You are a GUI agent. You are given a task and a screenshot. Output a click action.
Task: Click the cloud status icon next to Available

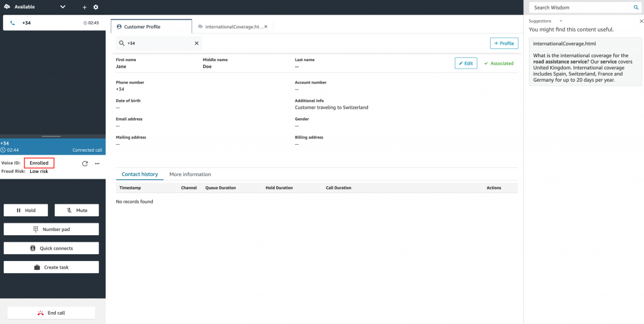click(7, 7)
